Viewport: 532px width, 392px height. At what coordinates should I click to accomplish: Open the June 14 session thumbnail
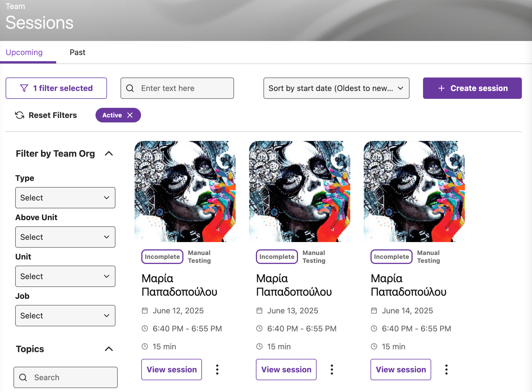(x=414, y=192)
